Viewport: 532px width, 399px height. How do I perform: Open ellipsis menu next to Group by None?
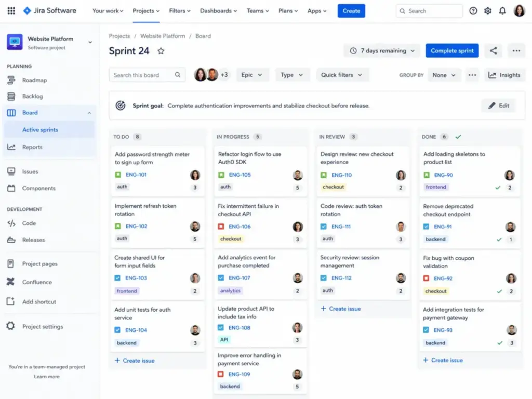472,75
